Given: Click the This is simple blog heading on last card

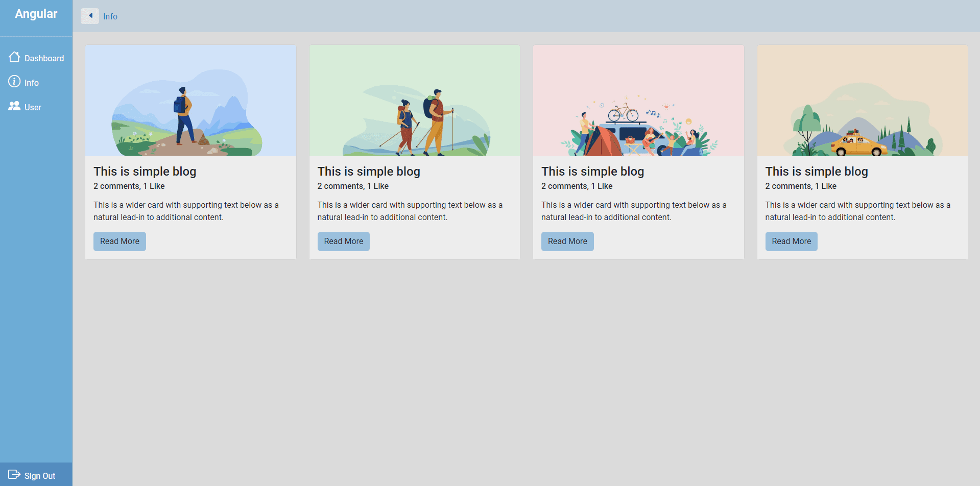Looking at the screenshot, I should point(816,172).
